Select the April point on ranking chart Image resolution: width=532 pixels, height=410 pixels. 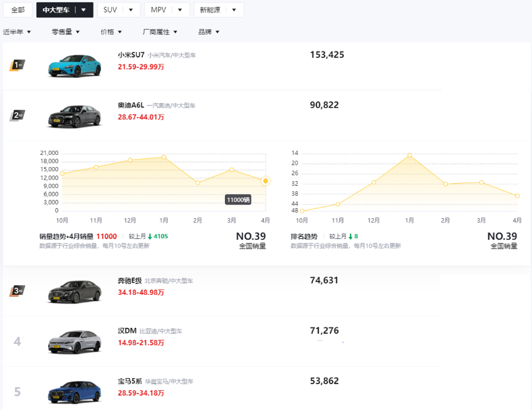coord(517,196)
